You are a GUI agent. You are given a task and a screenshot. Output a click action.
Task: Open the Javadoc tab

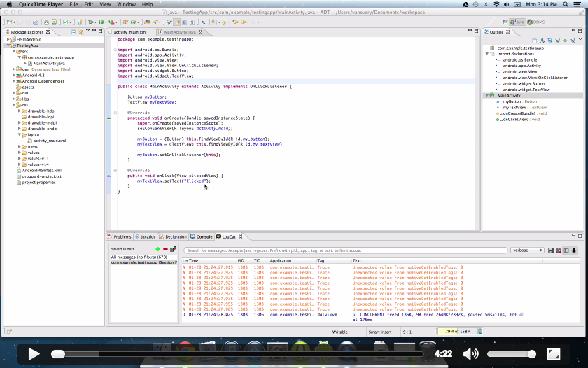[146, 237]
